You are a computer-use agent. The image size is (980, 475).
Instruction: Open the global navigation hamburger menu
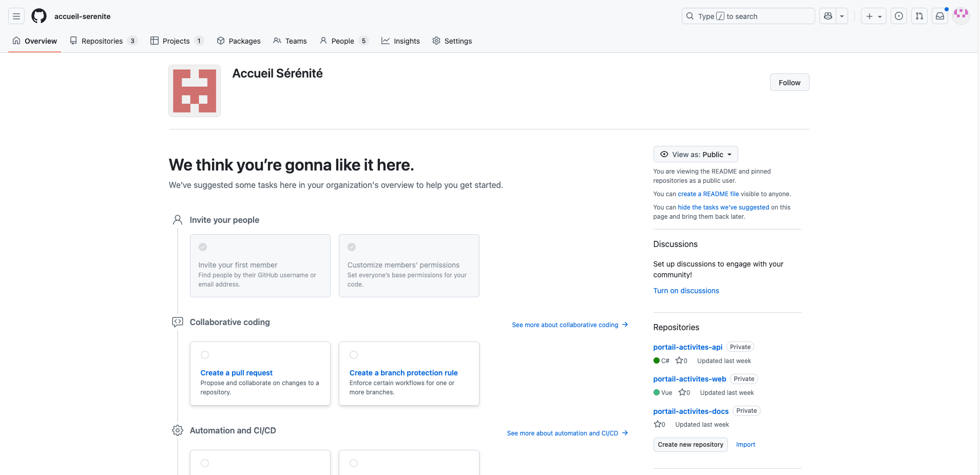[16, 16]
